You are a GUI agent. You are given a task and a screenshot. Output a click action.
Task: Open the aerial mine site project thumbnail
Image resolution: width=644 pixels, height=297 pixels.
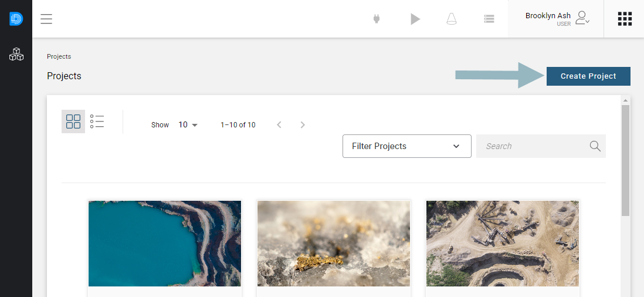click(502, 244)
